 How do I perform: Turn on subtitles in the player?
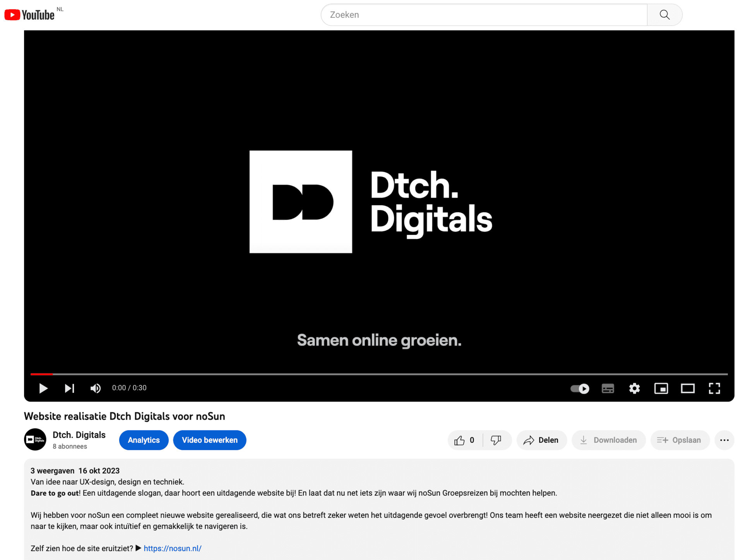click(608, 388)
